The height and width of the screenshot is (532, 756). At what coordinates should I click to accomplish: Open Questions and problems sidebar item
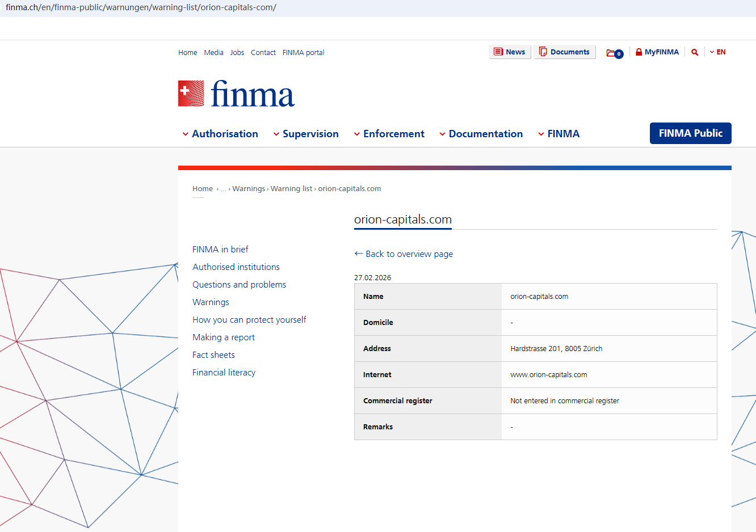click(x=239, y=285)
